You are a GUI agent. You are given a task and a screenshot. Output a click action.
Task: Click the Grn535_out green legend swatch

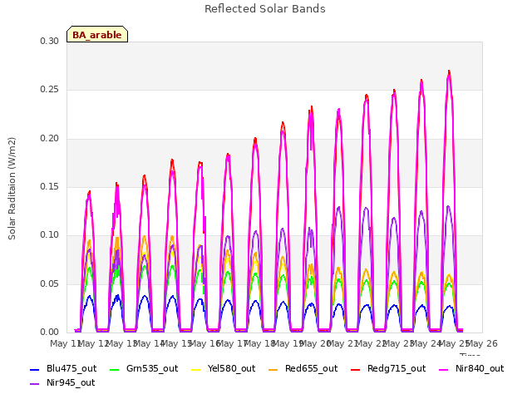pyautogui.click(x=115, y=369)
